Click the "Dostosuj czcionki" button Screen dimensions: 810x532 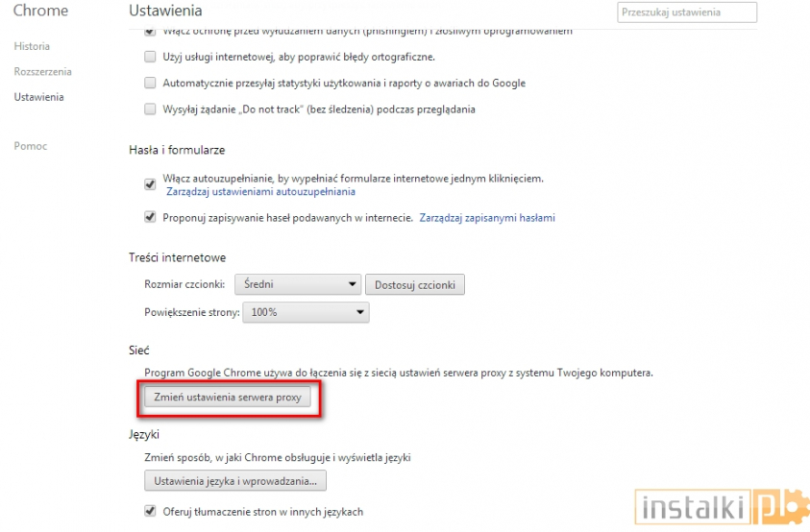coord(415,284)
